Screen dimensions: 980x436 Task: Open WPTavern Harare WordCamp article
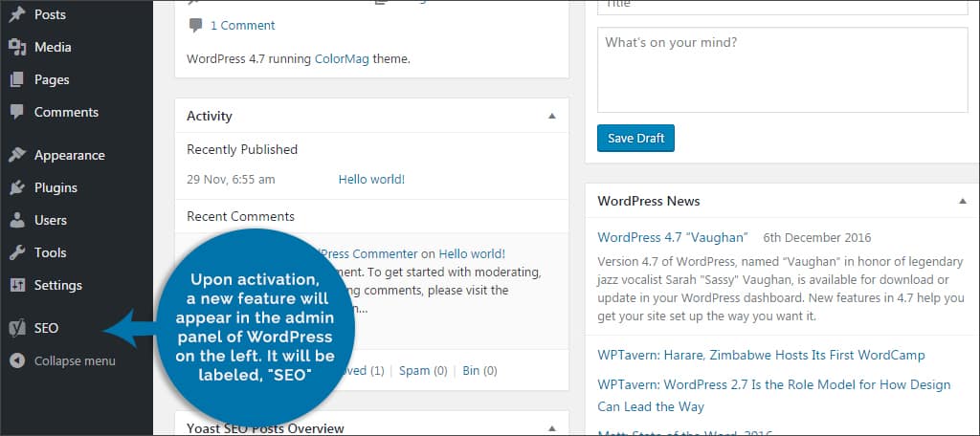click(x=761, y=355)
